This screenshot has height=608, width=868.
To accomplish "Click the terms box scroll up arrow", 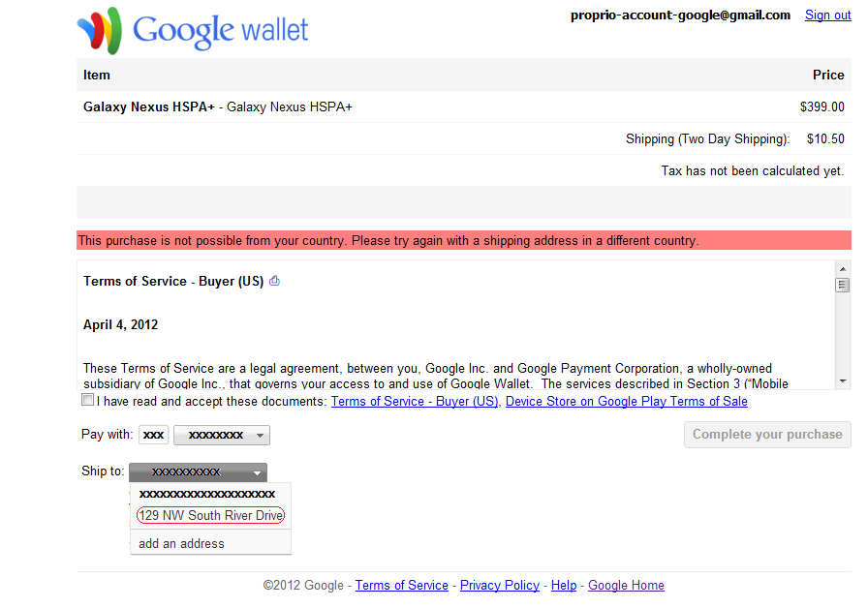I will (x=843, y=269).
